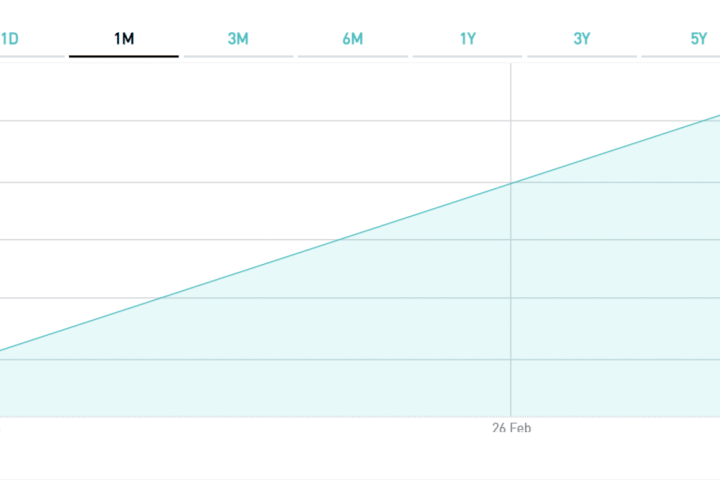Screen dimensions: 720x480
Task: Select the 5Y time range tab
Action: coord(698,39)
